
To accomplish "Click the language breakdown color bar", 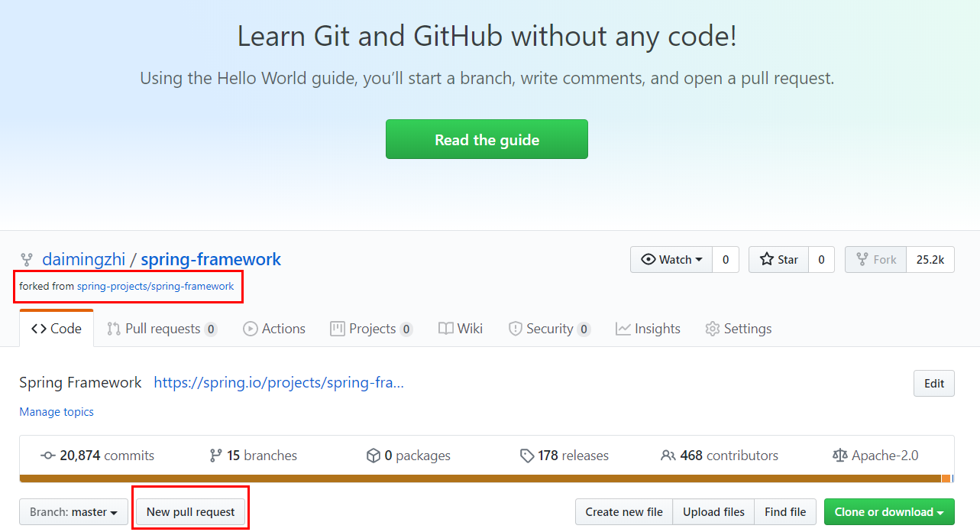I will tap(487, 478).
